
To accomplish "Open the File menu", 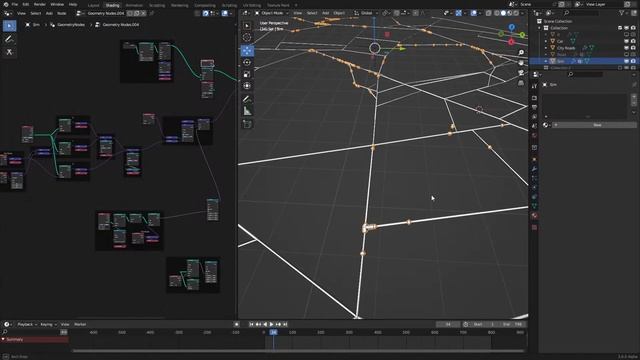I will [x=15, y=4].
